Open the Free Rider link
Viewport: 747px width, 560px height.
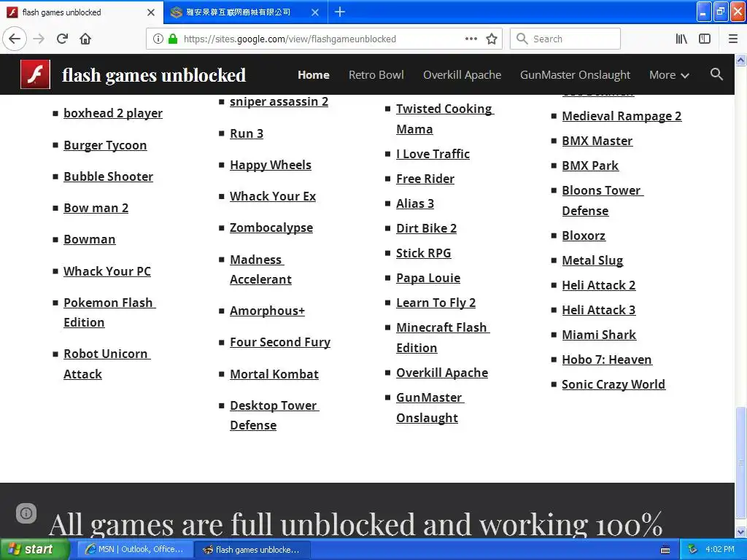(x=425, y=179)
